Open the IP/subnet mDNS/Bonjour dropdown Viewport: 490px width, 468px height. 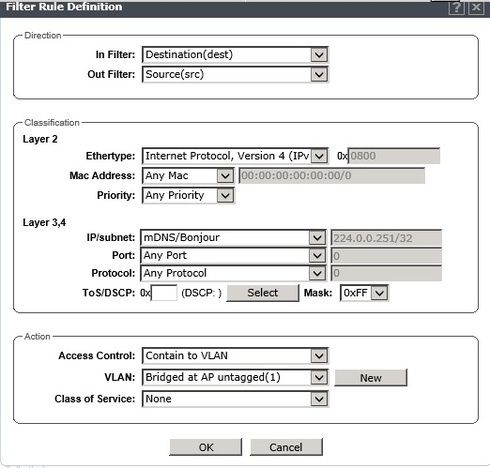pyautogui.click(x=233, y=238)
